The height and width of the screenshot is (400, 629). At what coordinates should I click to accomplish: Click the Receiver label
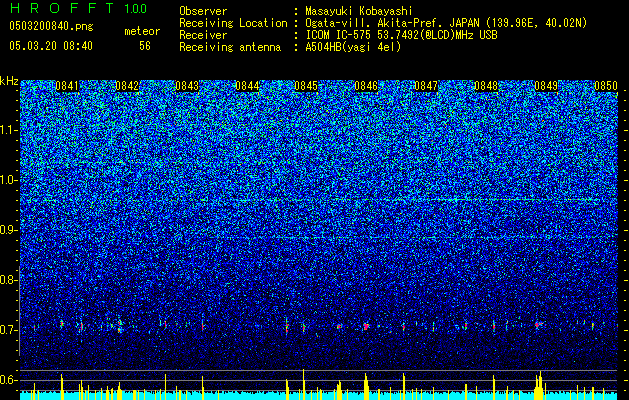(x=203, y=35)
